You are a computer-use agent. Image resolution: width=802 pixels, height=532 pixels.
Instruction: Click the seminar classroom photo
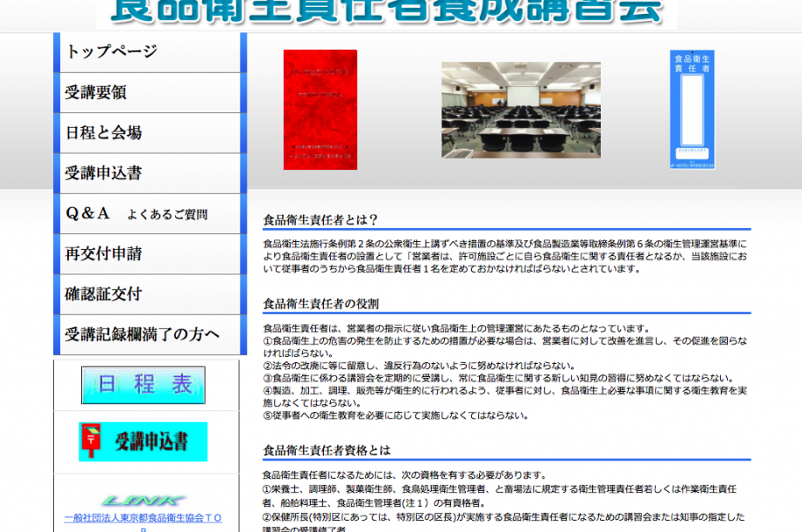(521, 110)
